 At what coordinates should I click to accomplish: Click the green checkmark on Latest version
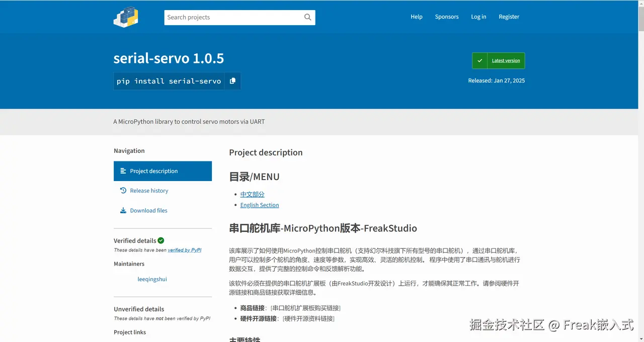click(x=480, y=61)
